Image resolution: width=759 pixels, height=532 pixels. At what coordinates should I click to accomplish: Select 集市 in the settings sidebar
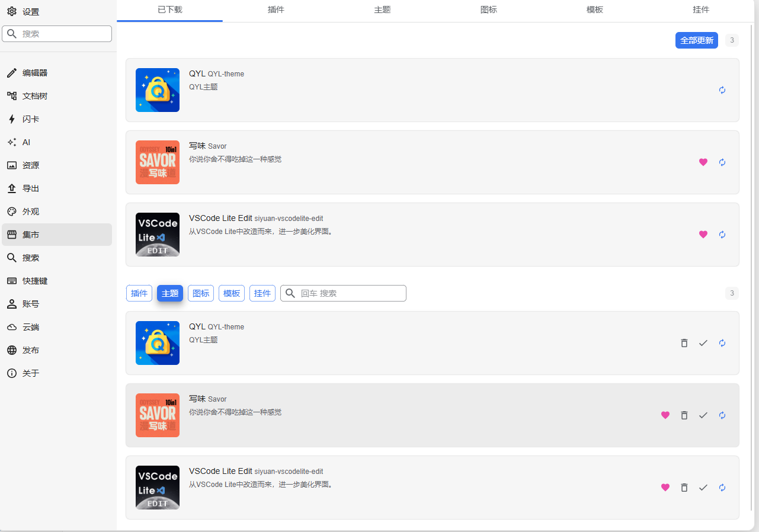pyautogui.click(x=57, y=235)
